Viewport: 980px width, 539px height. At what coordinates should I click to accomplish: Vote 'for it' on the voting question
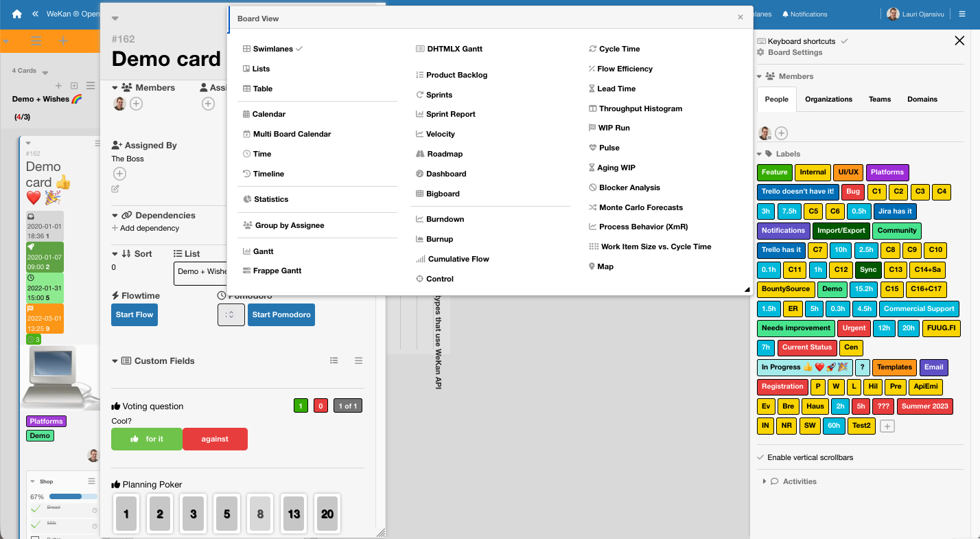pos(147,439)
